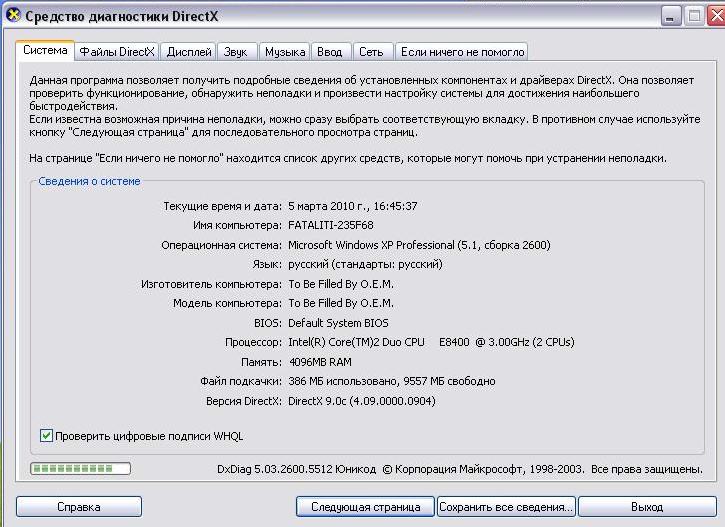Click To Be Filled By O.E.M. beside Модель компьютера

(x=341, y=303)
